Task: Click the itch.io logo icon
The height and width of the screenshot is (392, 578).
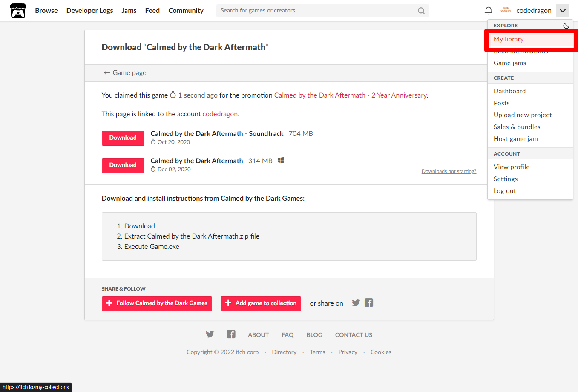Action: (x=18, y=11)
